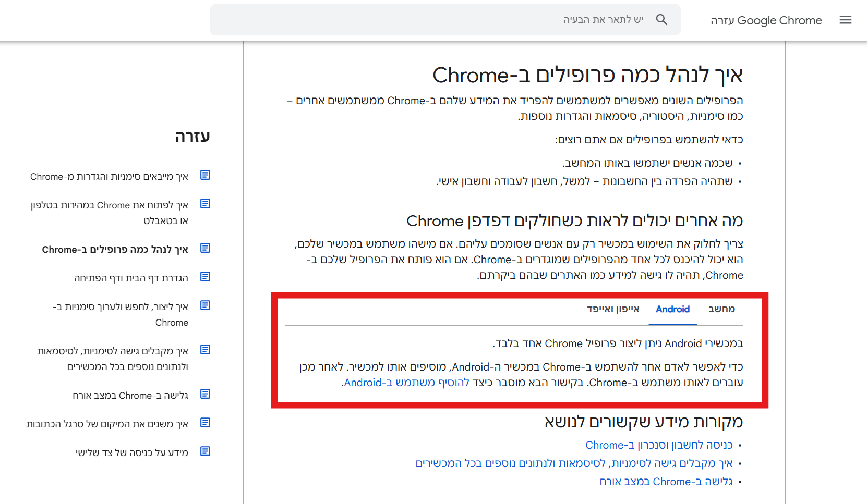
Task: Open the עזרה Google Chrome header title
Action: [x=766, y=20]
